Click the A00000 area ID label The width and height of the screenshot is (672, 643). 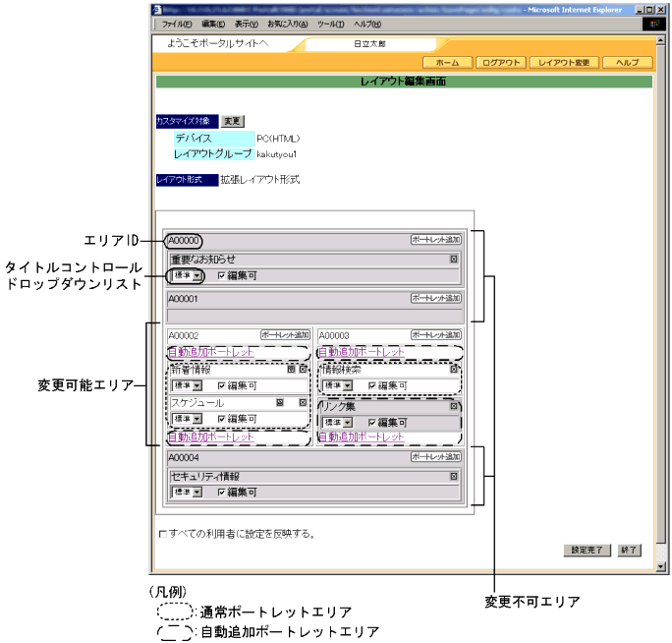pyautogui.click(x=184, y=240)
